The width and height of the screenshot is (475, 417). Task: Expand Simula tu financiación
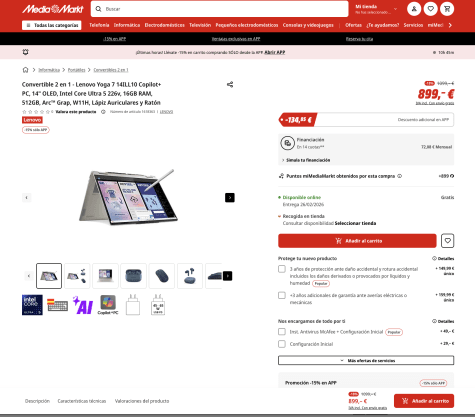306,160
